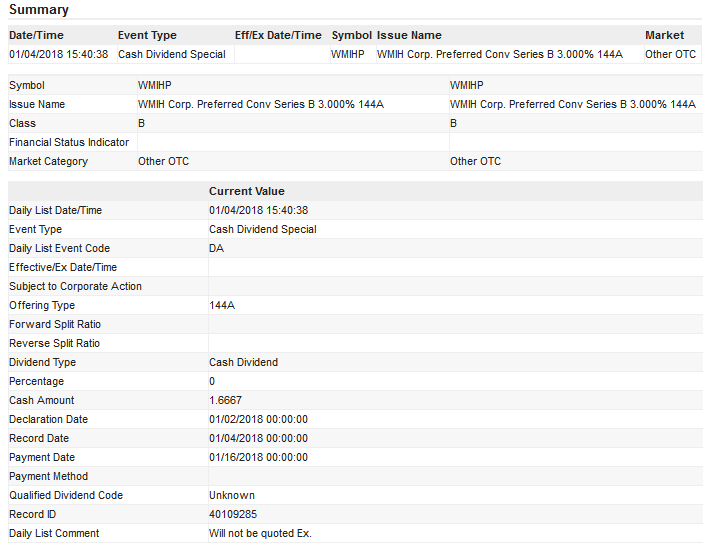703x545 pixels.
Task: Select the Daily List Event Code value DA
Action: pyautogui.click(x=216, y=248)
